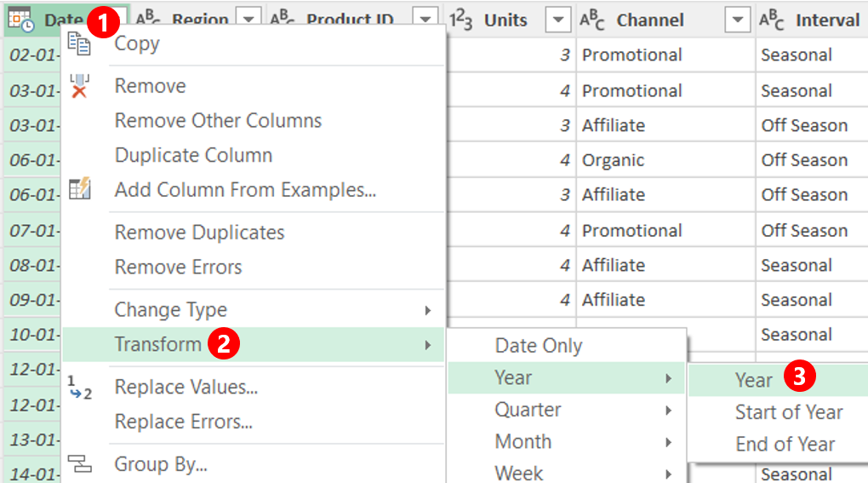The width and height of the screenshot is (868, 483).
Task: Open the Units column filter dropdown
Action: pyautogui.click(x=558, y=20)
